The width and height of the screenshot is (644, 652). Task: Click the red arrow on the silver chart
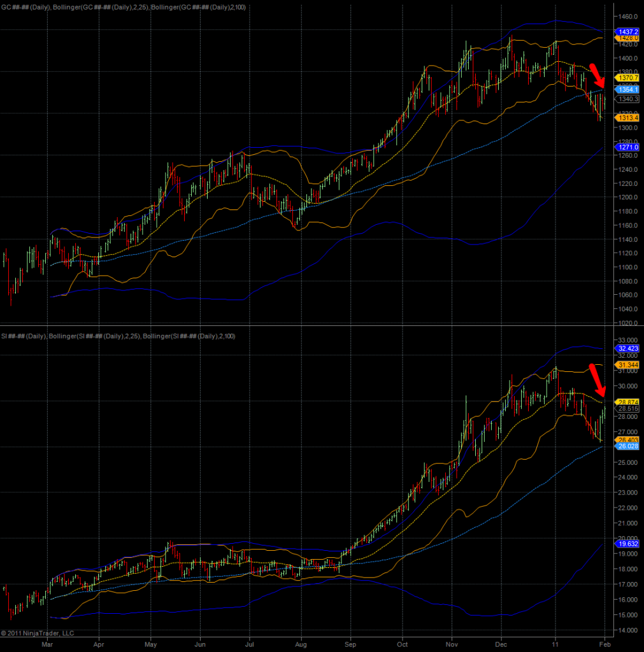597,383
